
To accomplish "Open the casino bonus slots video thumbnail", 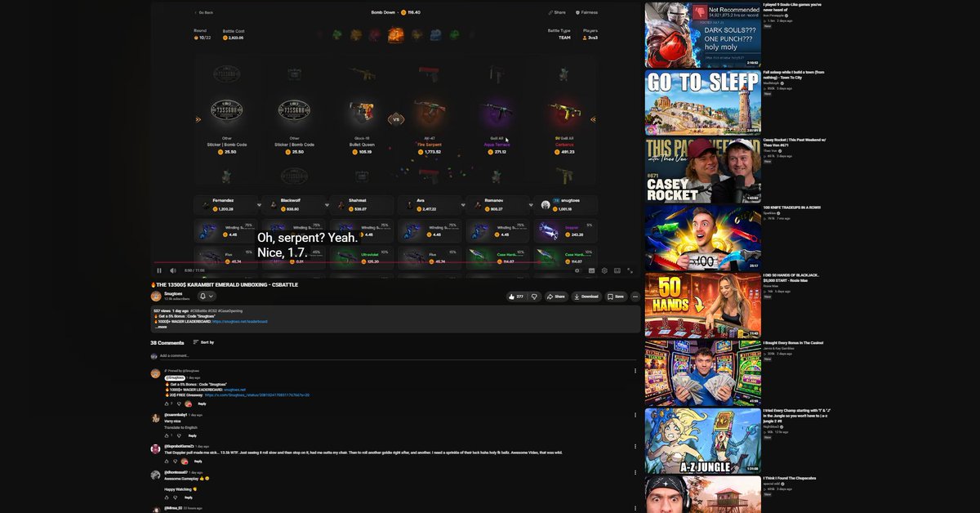I will [702, 373].
